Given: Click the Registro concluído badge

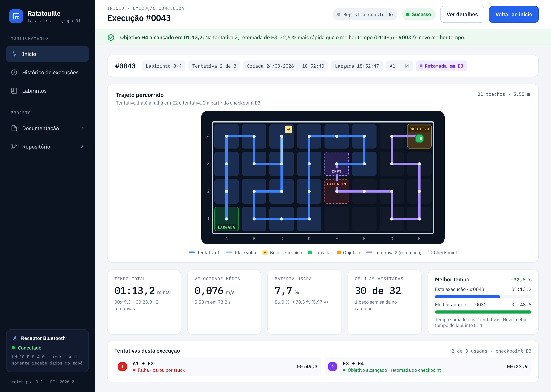Looking at the screenshot, I should point(365,15).
